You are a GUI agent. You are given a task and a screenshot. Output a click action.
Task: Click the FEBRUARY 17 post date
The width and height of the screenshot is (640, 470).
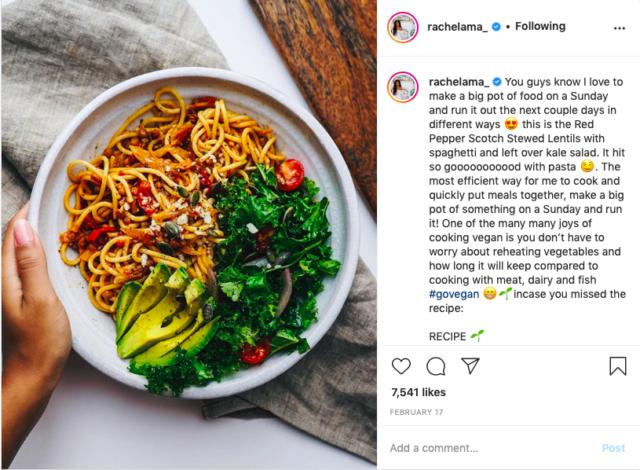[416, 412]
